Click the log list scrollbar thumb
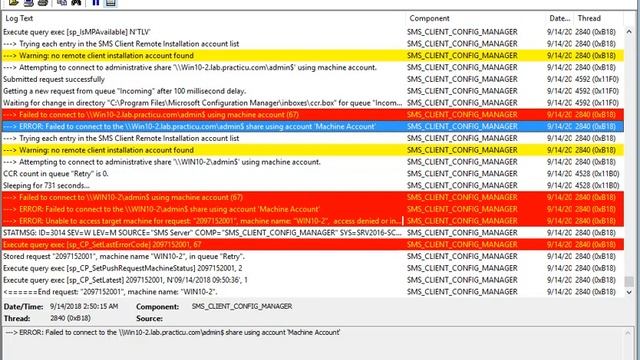The width and height of the screenshot is (640, 360). (629, 281)
